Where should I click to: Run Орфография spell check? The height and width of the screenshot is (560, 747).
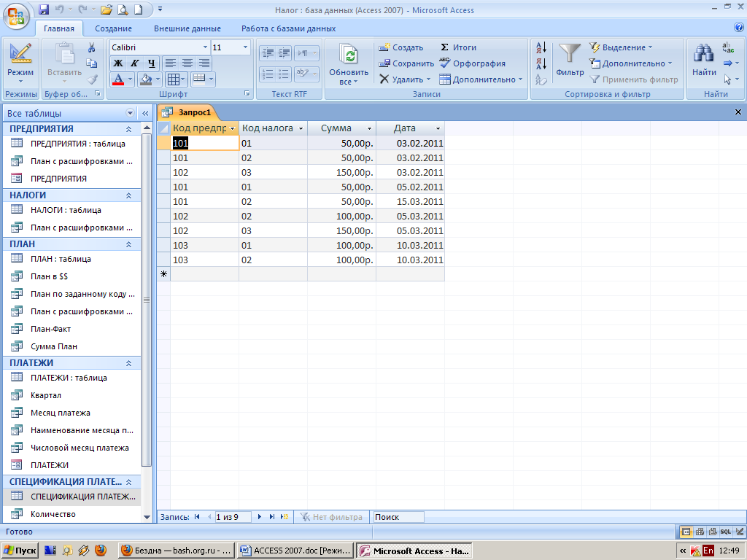(x=472, y=63)
